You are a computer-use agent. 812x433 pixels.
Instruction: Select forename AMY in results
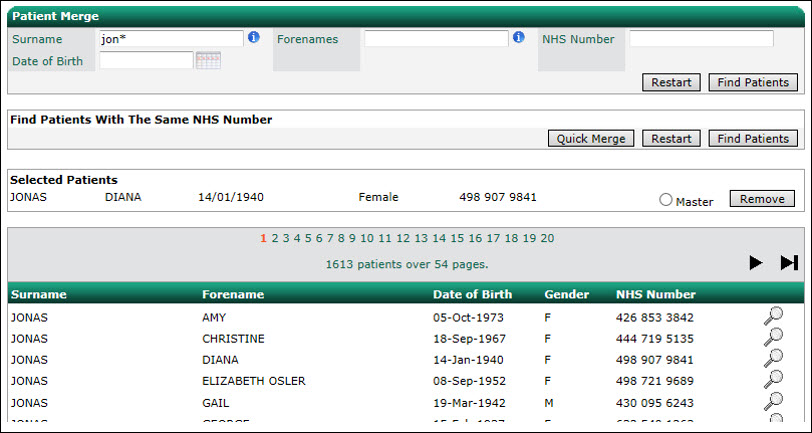(214, 317)
